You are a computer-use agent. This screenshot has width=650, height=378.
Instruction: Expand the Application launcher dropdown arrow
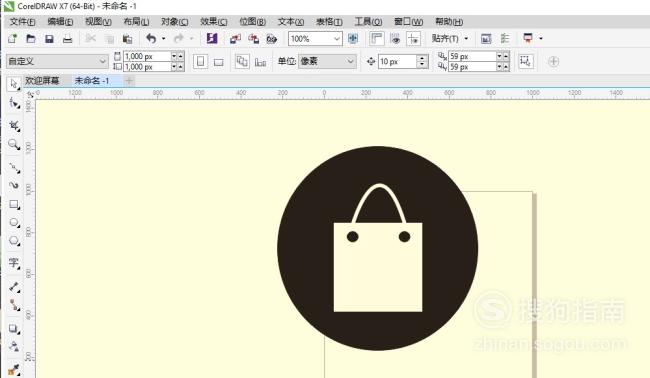pyautogui.click(x=541, y=39)
